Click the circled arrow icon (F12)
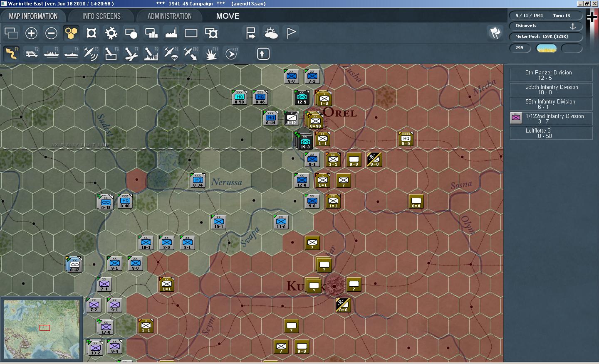Screen dimensions: 599x364 coord(231,54)
